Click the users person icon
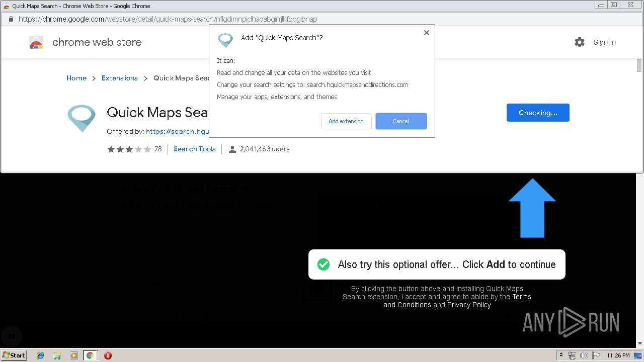The image size is (644, 362). tap(232, 149)
